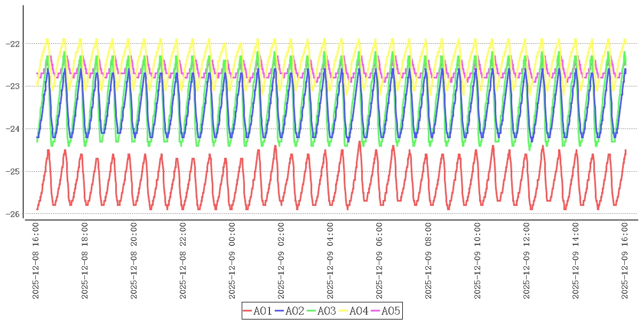Click the A01 legend label

263,311
